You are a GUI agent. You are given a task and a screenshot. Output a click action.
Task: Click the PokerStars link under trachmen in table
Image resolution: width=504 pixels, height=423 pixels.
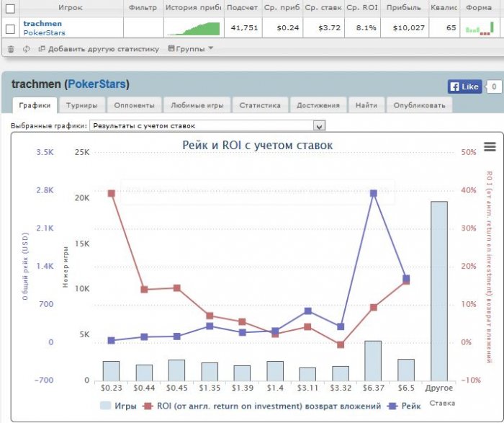(x=44, y=33)
